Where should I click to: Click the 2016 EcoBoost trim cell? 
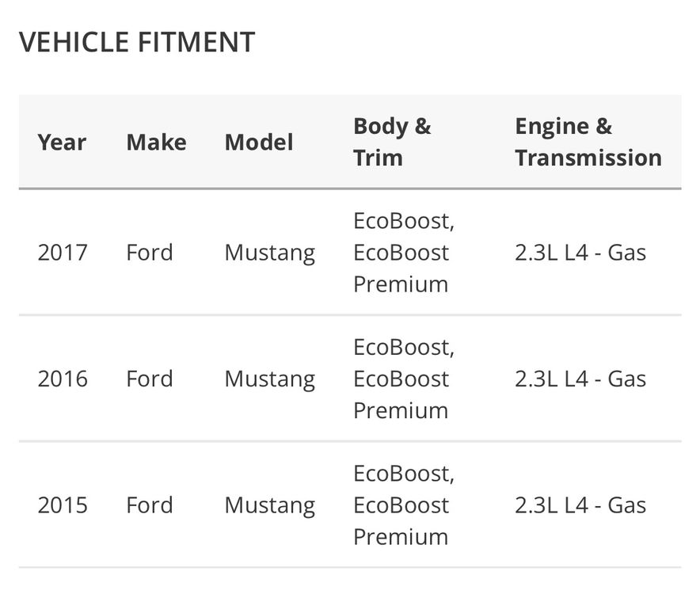[404, 379]
